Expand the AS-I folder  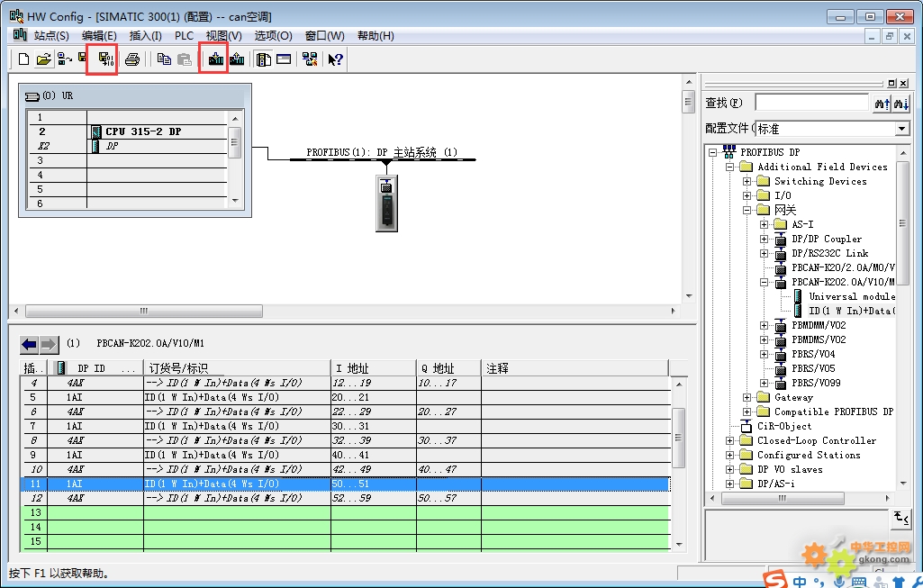(x=765, y=224)
